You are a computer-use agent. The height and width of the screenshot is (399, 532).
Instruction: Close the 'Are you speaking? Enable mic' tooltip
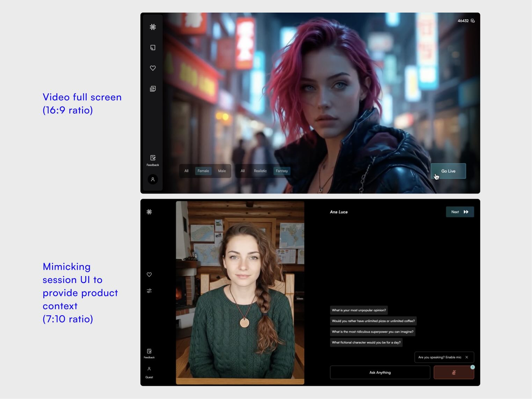point(467,357)
